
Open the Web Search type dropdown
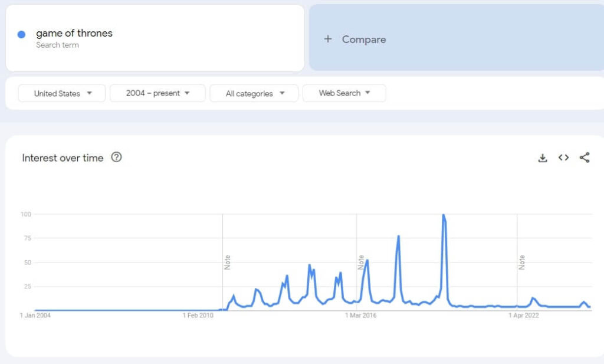click(344, 93)
